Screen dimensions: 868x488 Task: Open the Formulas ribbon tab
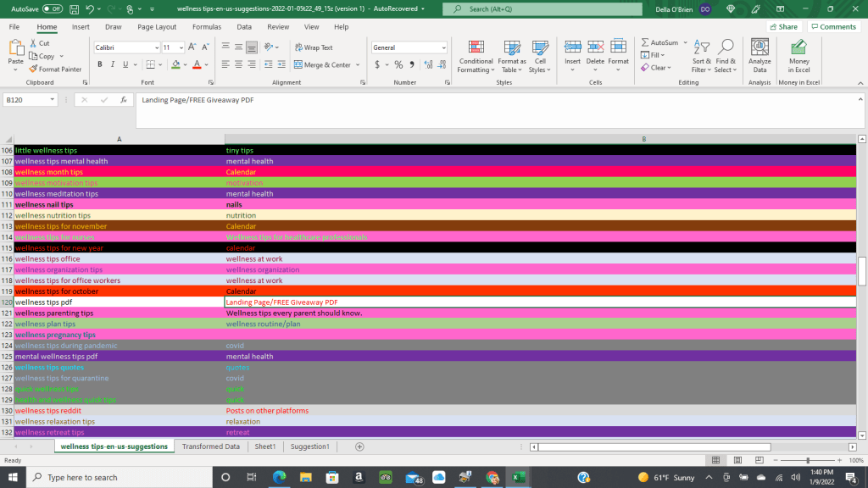[x=206, y=26]
